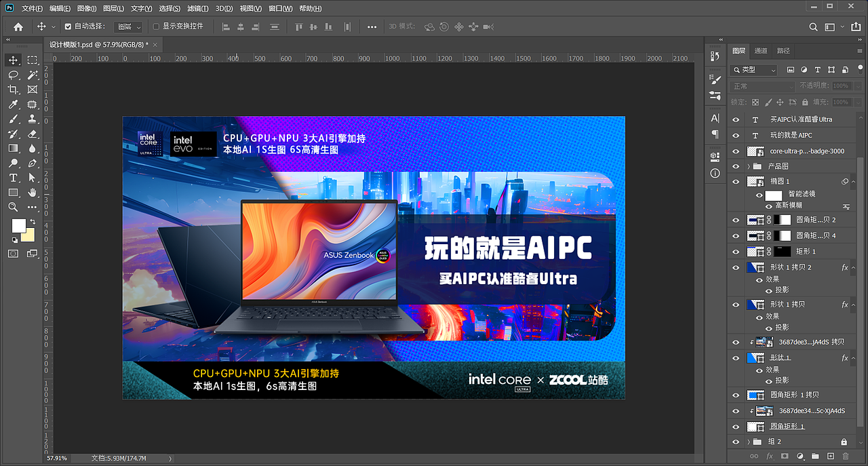Open the Character panel icon
This screenshot has height=466, width=868.
coord(715,118)
